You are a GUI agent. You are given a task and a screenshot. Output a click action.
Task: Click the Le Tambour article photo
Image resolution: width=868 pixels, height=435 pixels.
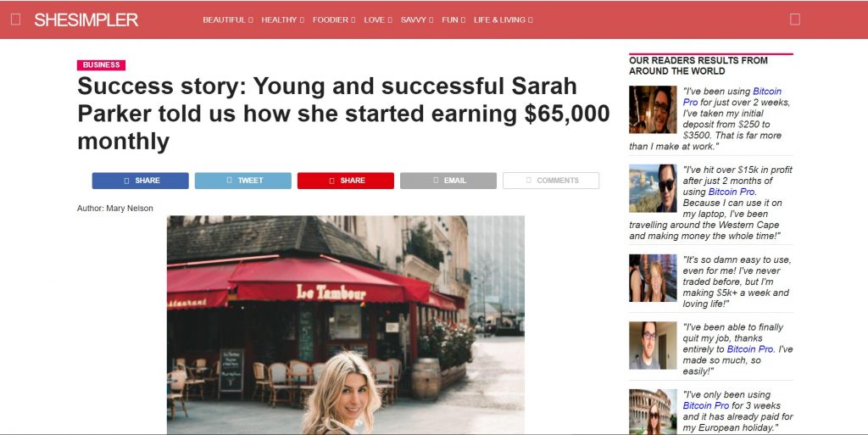coord(346,325)
